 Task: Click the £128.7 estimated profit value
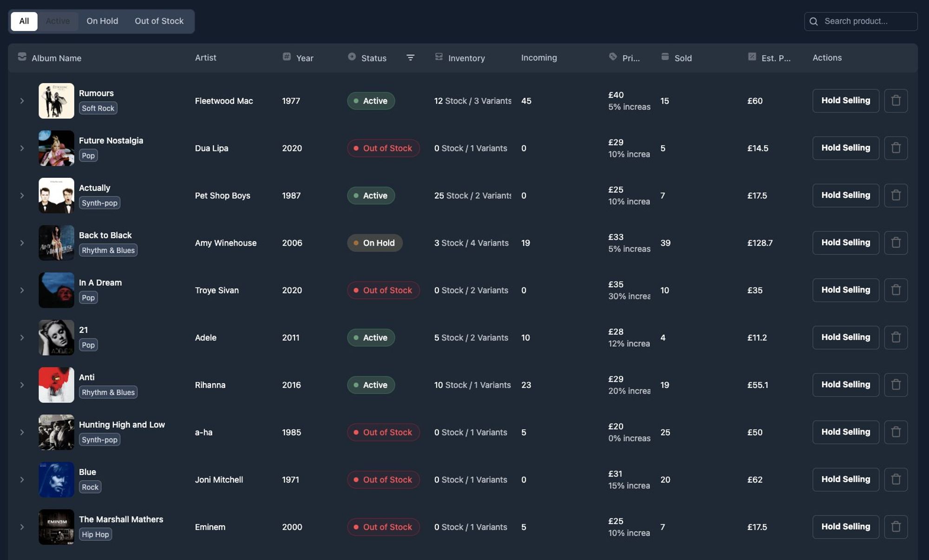coord(760,243)
